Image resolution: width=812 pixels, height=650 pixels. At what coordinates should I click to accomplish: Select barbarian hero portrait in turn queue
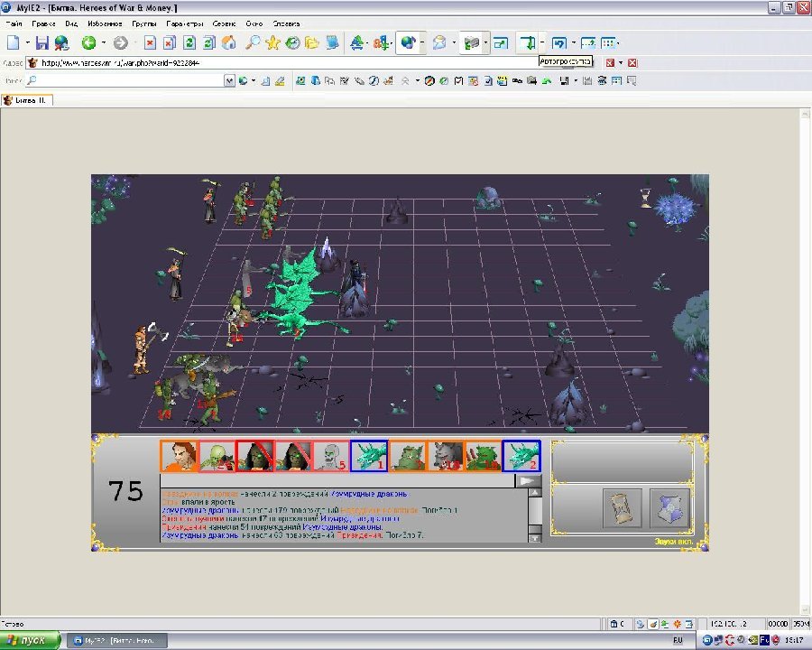pos(179,456)
